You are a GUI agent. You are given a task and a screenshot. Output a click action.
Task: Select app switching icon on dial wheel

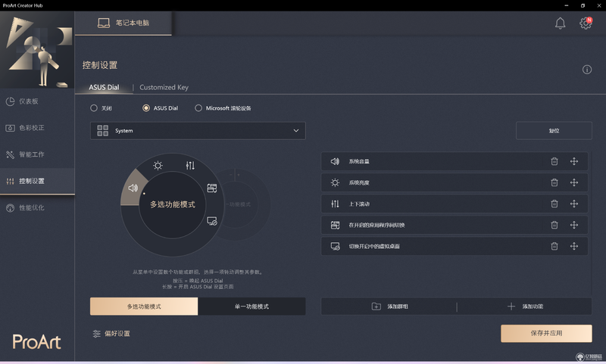[212, 188]
